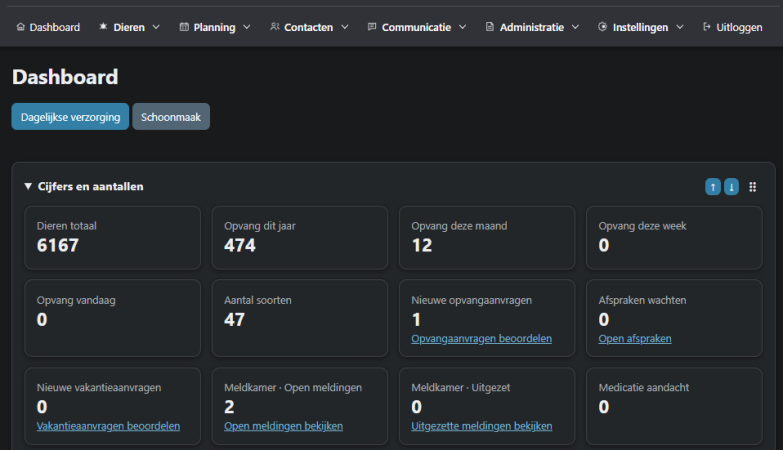
Task: Click the Dieren paw icon in navbar
Action: click(103, 27)
